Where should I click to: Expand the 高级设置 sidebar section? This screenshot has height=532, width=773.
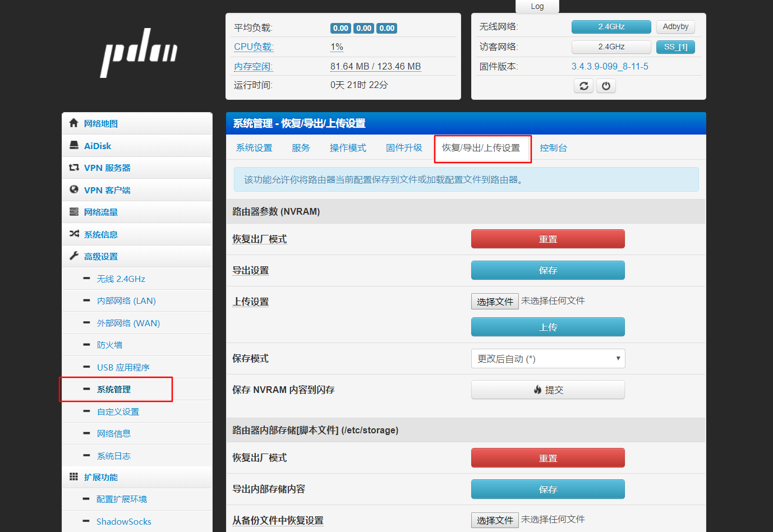[100, 256]
